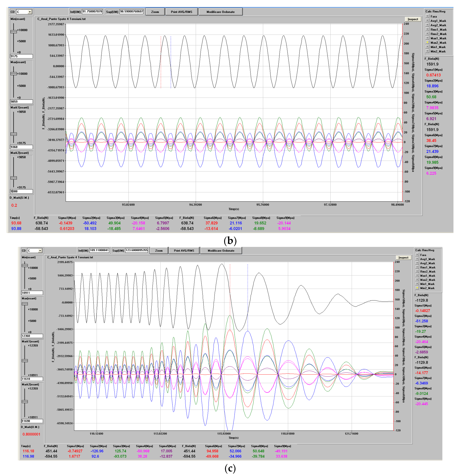Select Rms1_Mark radio option in figure (c)
Image resolution: width=458 pixels, height=476 pixels.
pyautogui.click(x=417, y=267)
